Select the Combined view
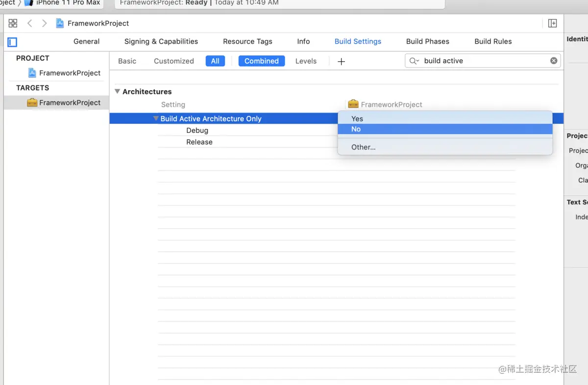588x385 pixels. click(262, 61)
